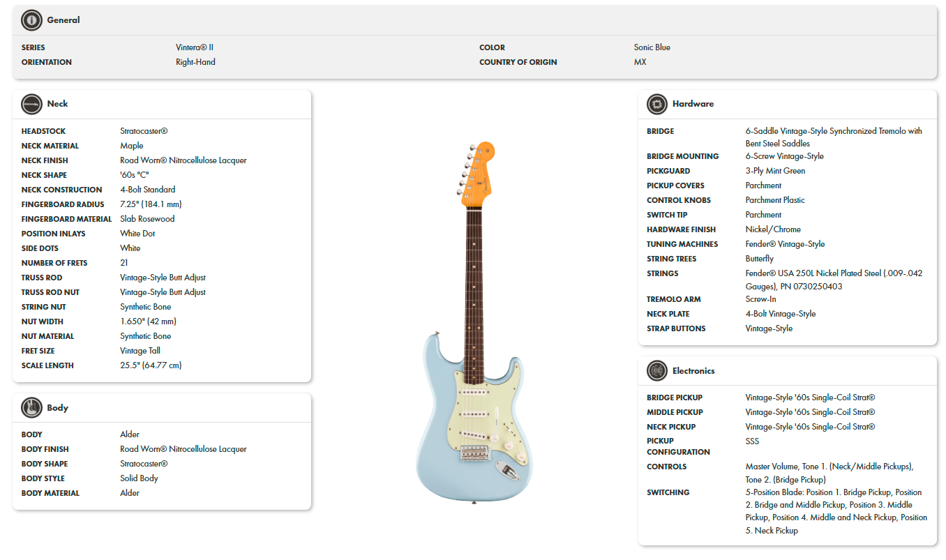Screen dimensions: 946x560
Task: Click the Road Worn Nitrocellulose Lacquer link
Action: (183, 160)
